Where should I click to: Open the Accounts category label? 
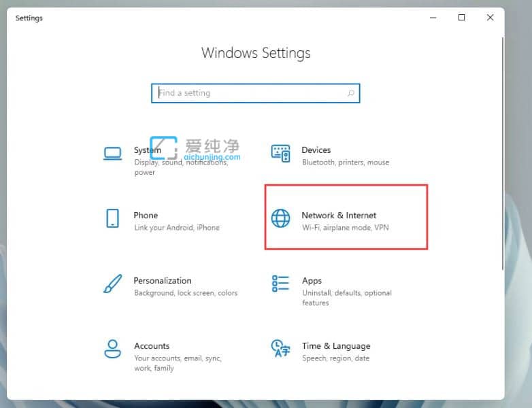[152, 346]
